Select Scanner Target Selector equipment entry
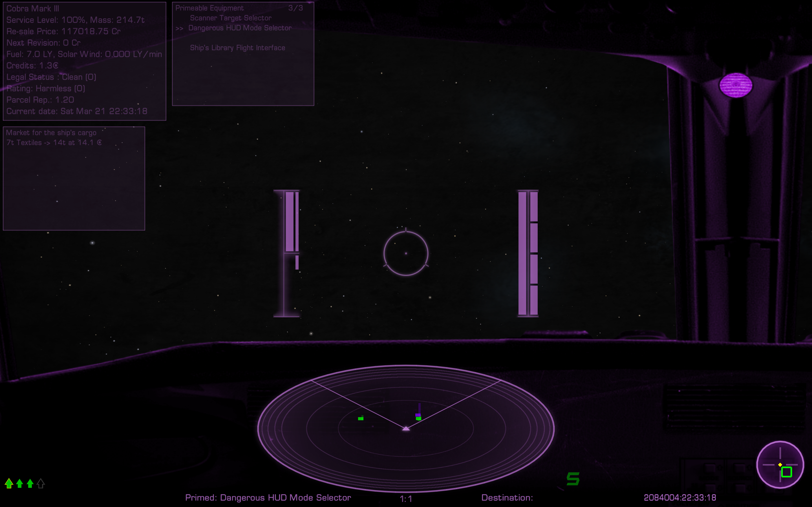The height and width of the screenshot is (507, 812). [x=231, y=18]
